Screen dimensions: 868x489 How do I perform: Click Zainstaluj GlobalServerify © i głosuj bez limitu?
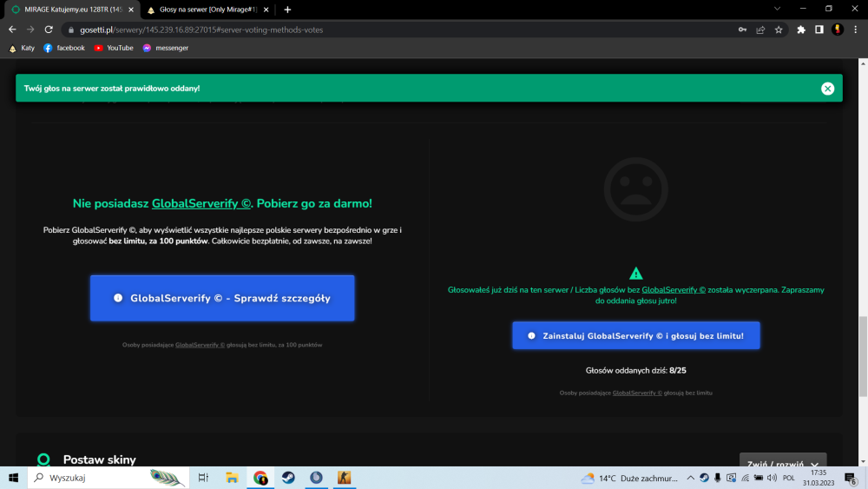(x=636, y=335)
